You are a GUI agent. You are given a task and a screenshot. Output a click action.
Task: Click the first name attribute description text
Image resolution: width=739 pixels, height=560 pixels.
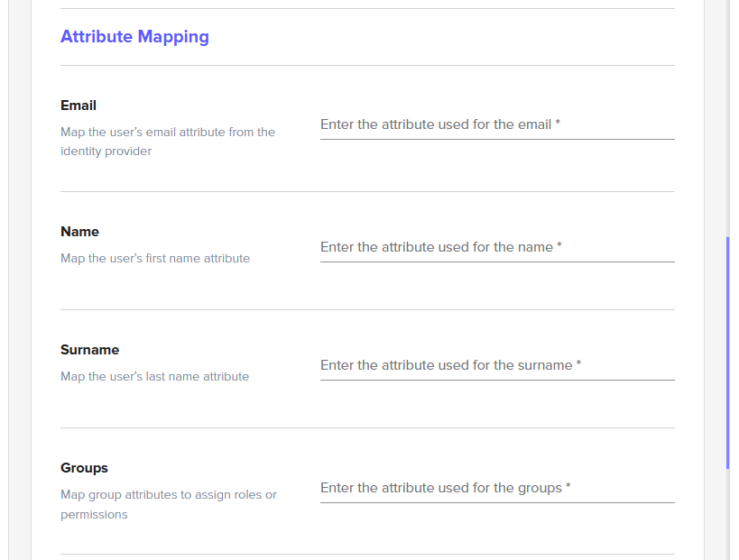click(x=154, y=259)
